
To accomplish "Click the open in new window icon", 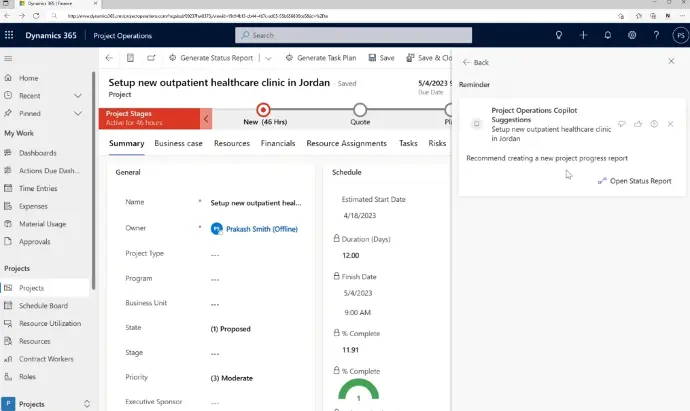I will [151, 58].
